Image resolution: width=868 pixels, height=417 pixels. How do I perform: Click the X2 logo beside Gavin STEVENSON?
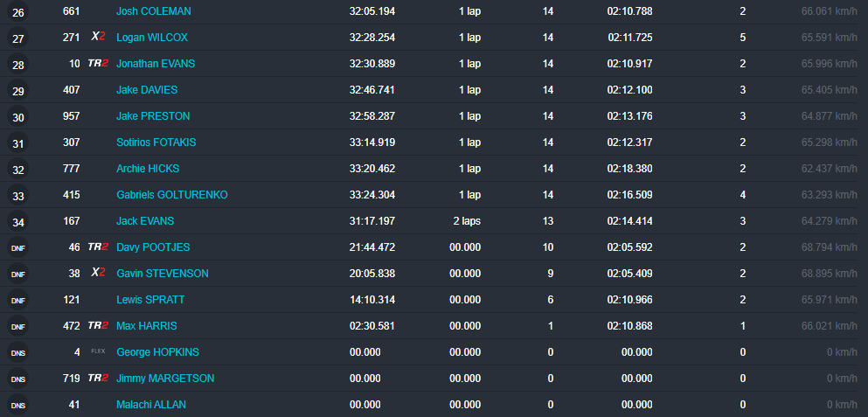click(98, 274)
